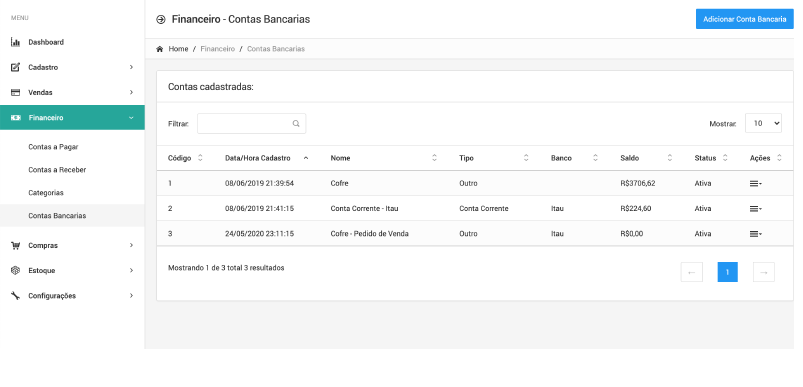Sort table by Status column arrows
Screen dimensions: 803x387
click(725, 158)
